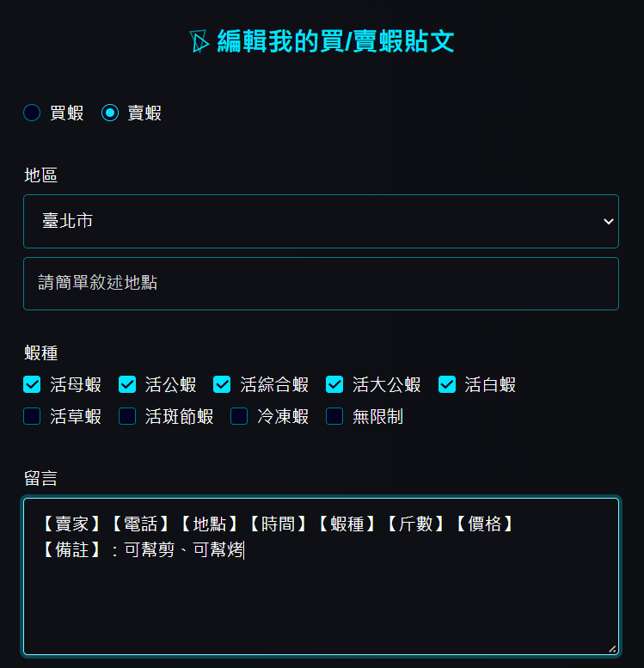Tick the 無限制 checkbox

tap(334, 416)
